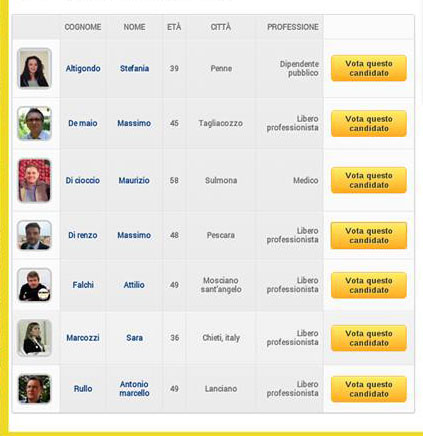Vote for Rullo Antonio marcello
The height and width of the screenshot is (436, 423).
pyautogui.click(x=369, y=389)
